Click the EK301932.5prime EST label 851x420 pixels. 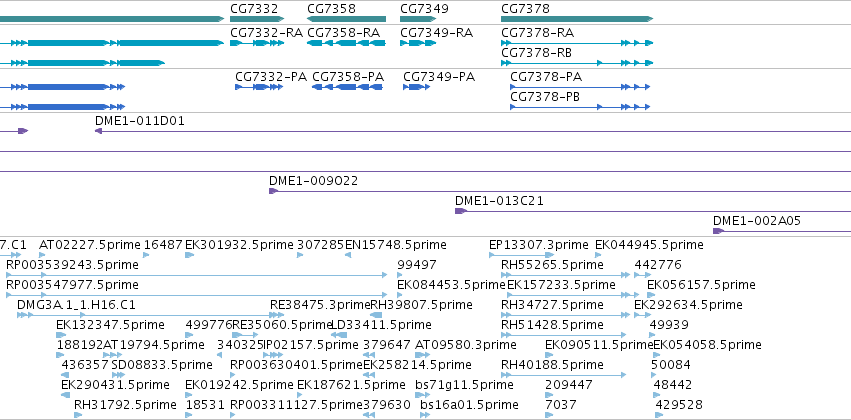pyautogui.click(x=239, y=245)
